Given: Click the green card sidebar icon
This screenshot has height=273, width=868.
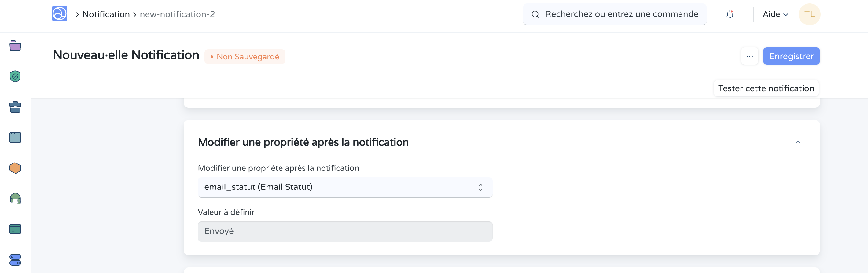Looking at the screenshot, I should [x=15, y=229].
